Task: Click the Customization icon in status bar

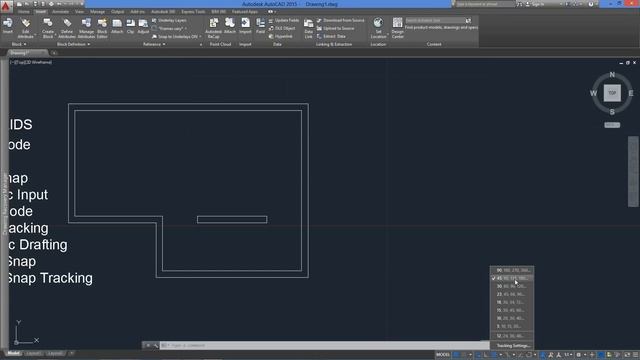Action: pos(635,355)
